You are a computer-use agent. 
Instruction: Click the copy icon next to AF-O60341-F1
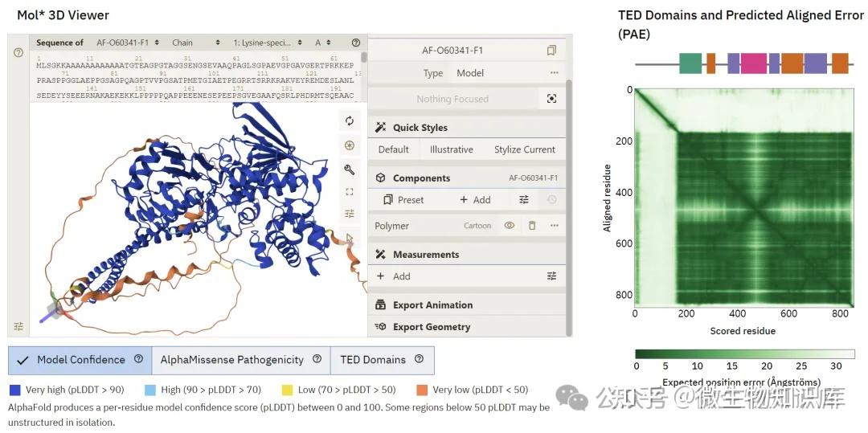click(x=551, y=51)
